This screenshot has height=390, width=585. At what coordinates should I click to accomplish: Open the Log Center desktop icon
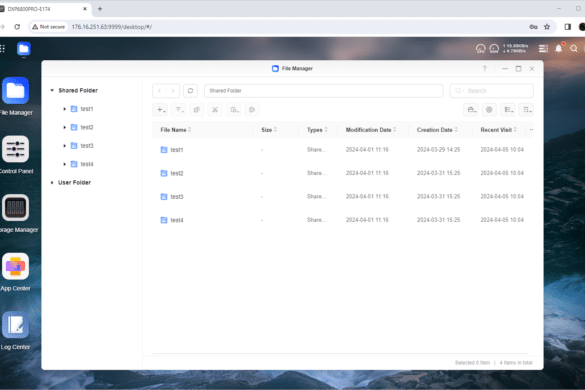pyautogui.click(x=15, y=325)
